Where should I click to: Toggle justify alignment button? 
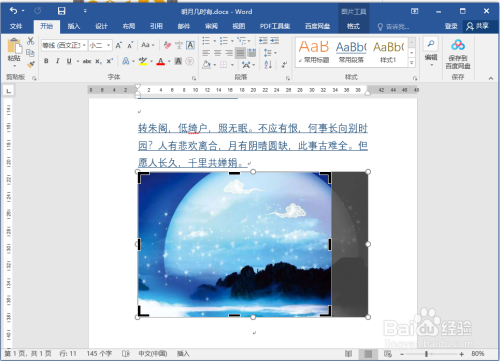(240, 53)
